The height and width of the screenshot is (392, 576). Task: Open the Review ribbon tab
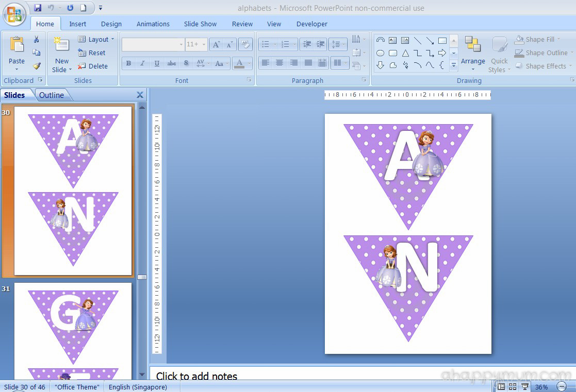242,24
